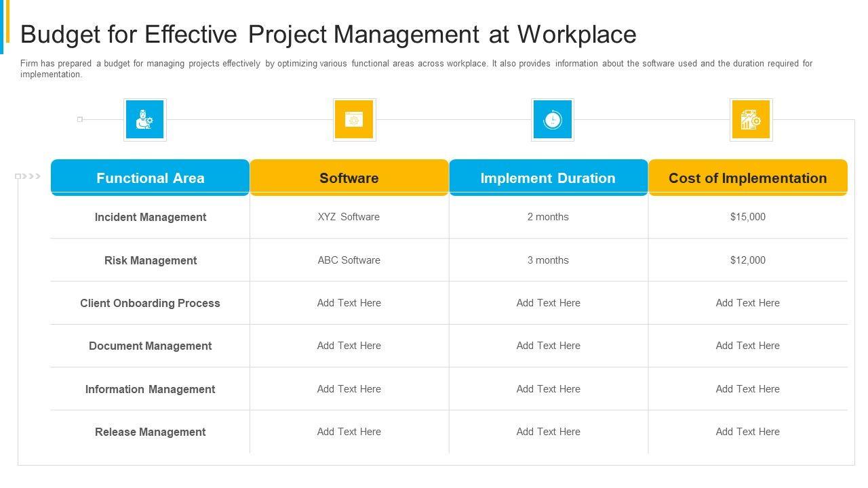Click the small square connector above table

(x=80, y=119)
